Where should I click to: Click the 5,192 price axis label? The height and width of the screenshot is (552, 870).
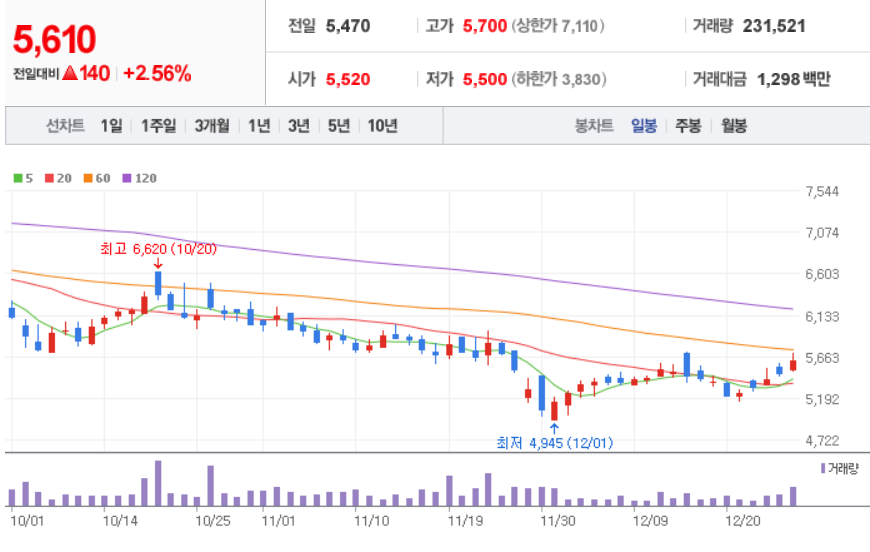[x=822, y=399]
